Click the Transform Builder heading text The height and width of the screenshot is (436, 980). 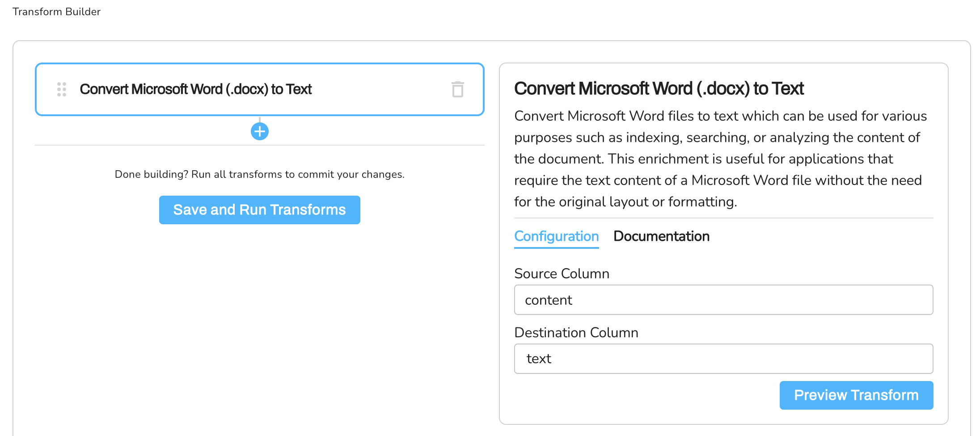[x=56, y=12]
